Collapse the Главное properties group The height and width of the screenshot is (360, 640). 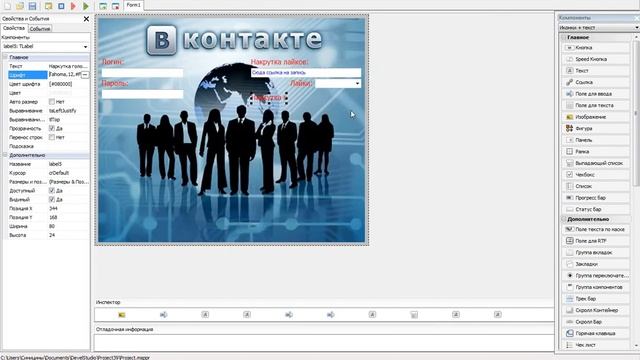click(5, 57)
